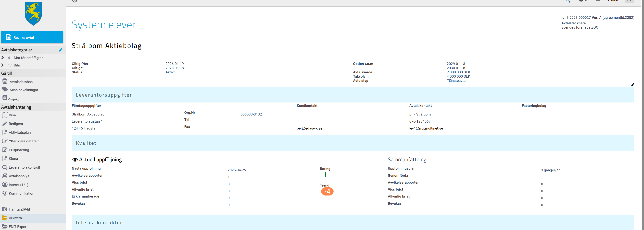Open the Projekt sidebar item

13,99
